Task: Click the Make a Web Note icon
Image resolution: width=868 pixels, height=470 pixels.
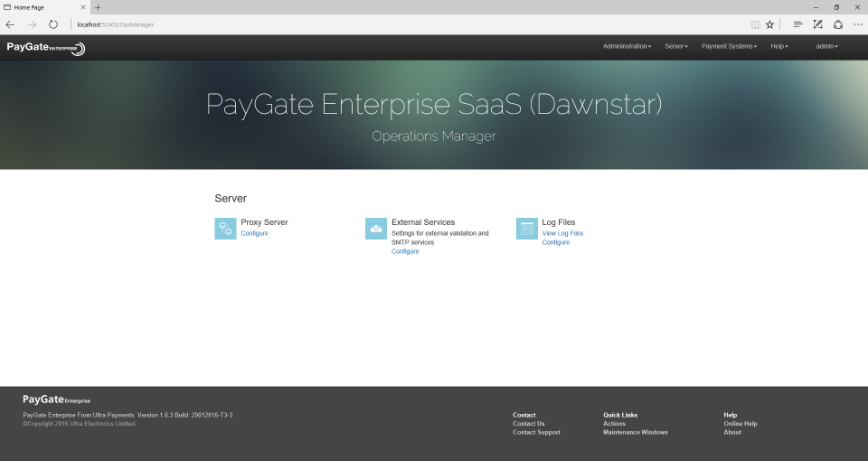Action: [817, 24]
